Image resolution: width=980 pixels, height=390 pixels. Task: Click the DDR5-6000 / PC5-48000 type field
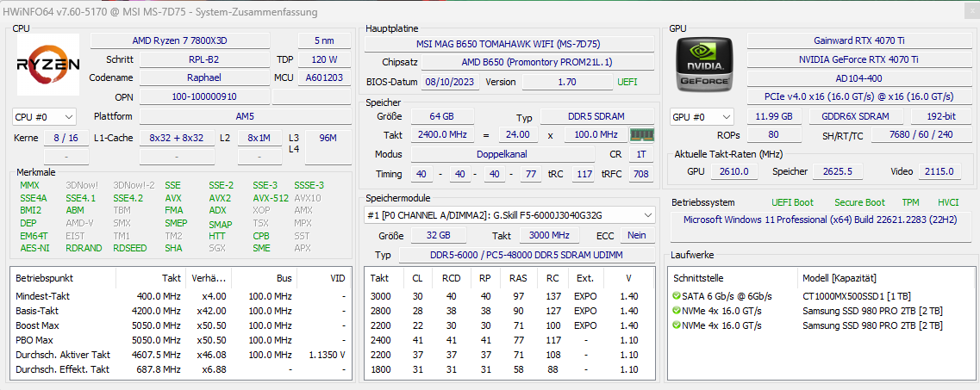pos(527,256)
